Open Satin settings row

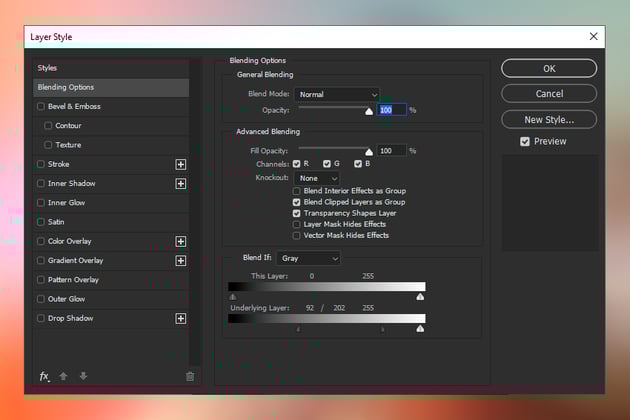click(111, 222)
